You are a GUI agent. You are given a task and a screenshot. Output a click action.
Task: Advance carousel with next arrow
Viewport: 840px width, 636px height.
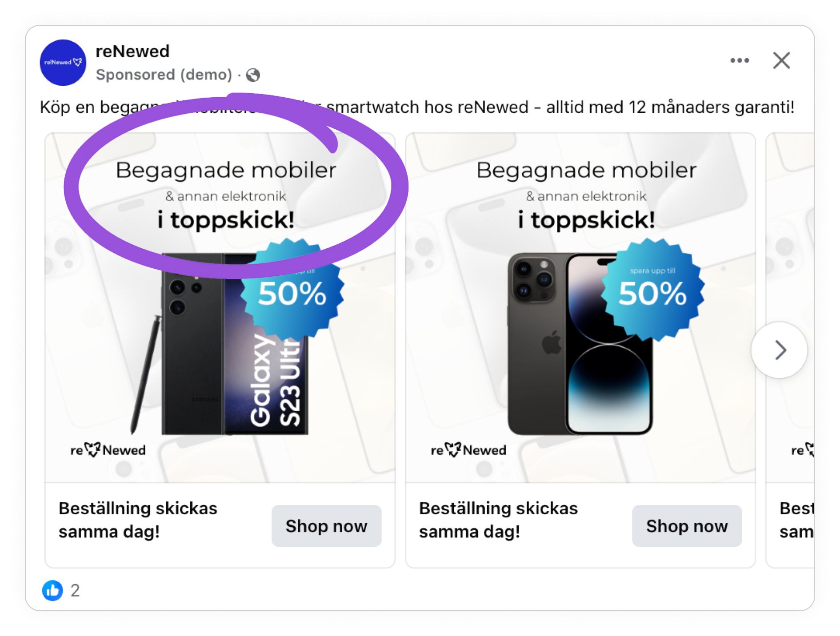pos(779,350)
